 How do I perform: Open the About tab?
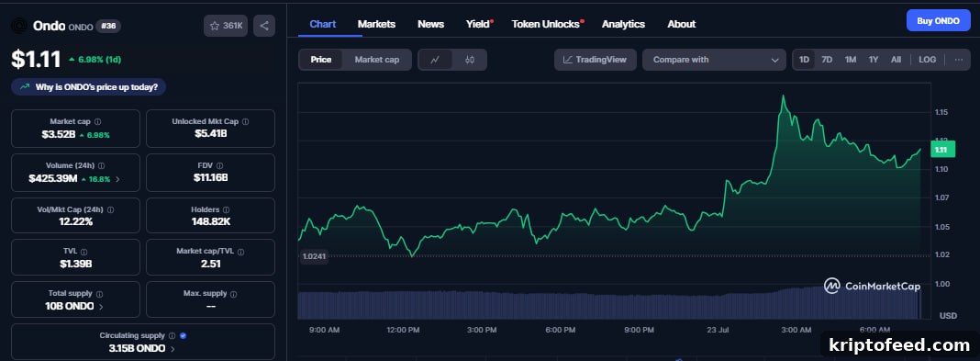pos(681,24)
